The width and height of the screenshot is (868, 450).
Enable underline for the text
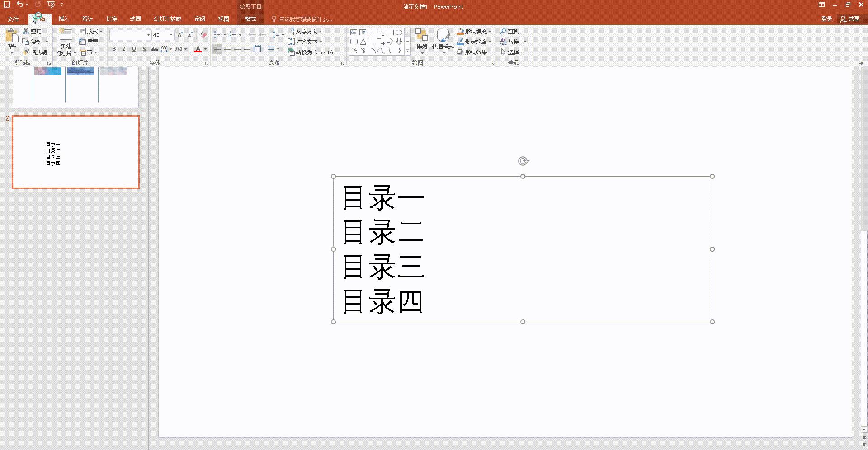(134, 49)
